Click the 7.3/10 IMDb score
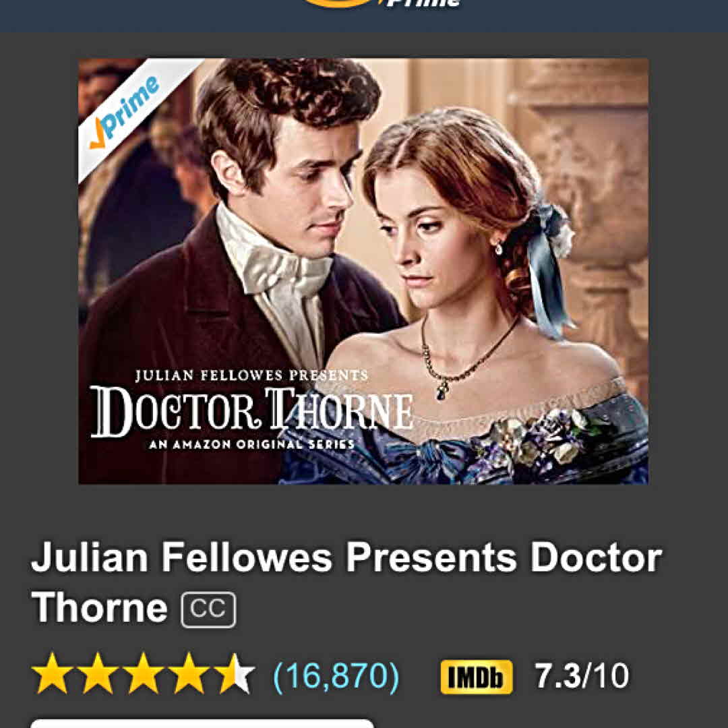This screenshot has width=728, height=728. (582, 675)
